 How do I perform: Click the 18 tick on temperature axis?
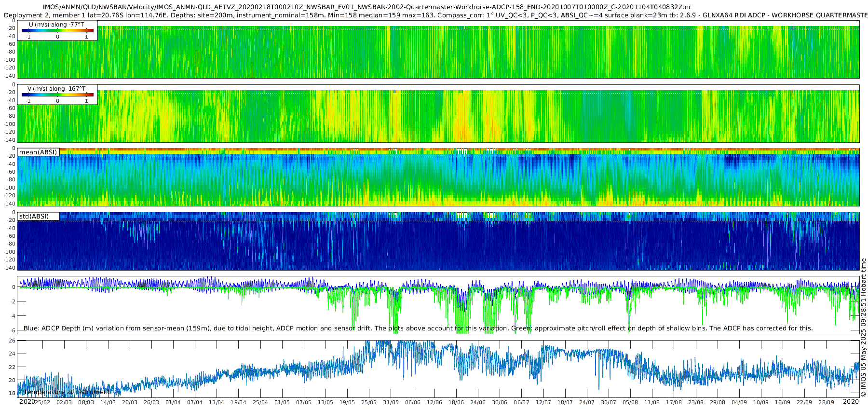click(13, 394)
